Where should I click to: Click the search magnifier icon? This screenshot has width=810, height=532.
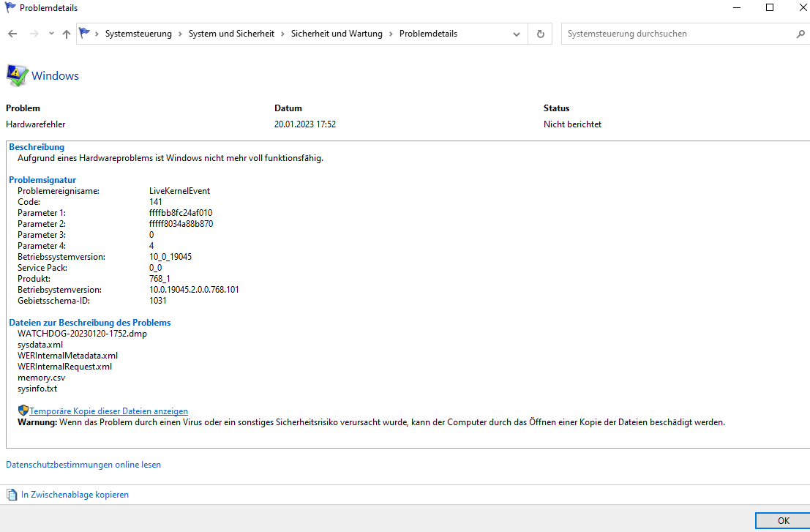coord(800,34)
